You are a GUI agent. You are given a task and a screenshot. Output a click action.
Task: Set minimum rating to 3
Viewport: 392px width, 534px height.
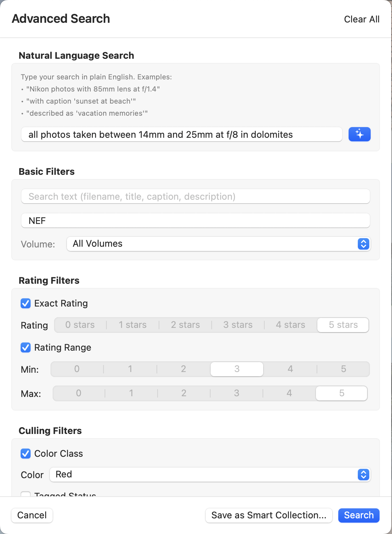237,369
